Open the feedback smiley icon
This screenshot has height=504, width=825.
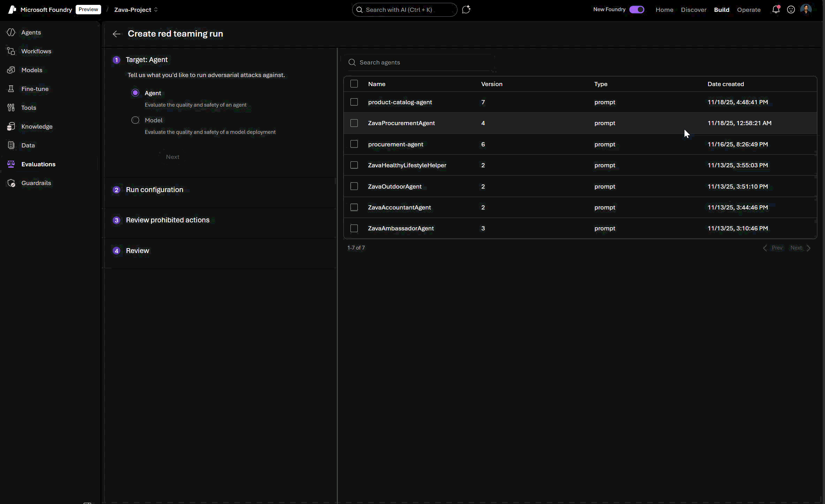(x=791, y=10)
